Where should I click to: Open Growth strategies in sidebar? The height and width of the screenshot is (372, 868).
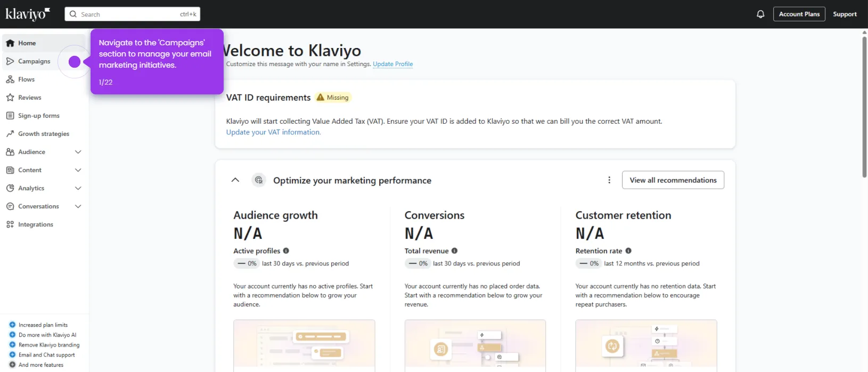[x=44, y=134]
